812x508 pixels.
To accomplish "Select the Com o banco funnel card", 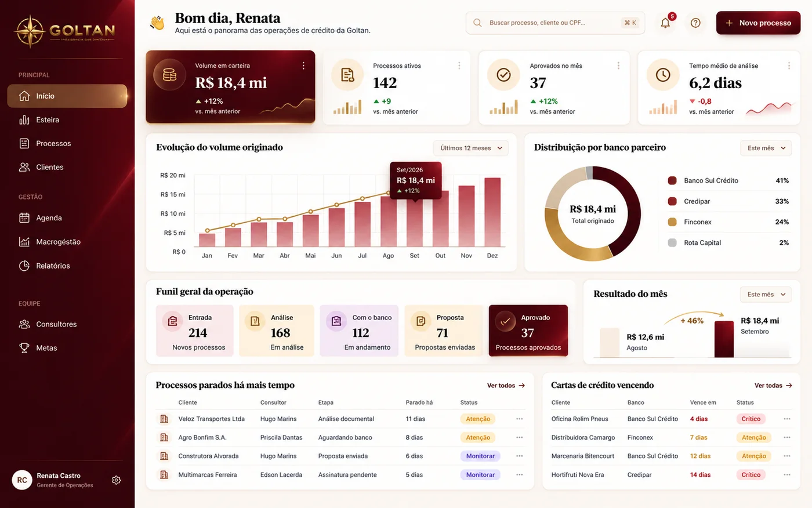I will 360,331.
